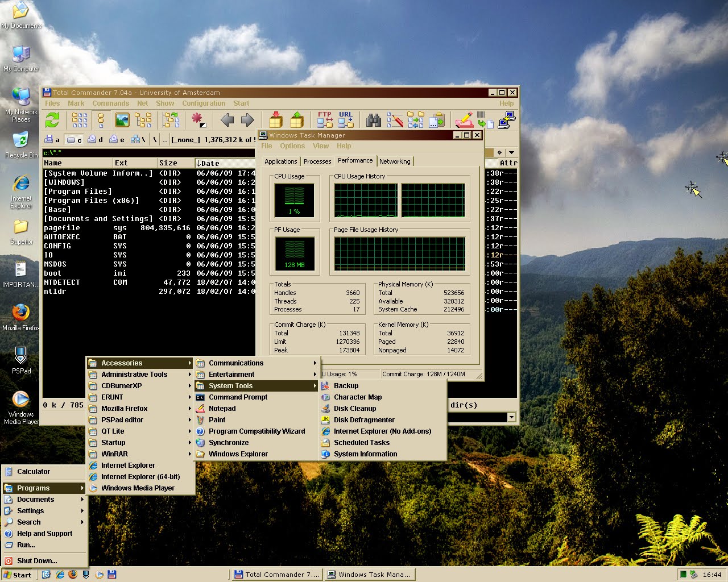Expand the Settings submenu in Start menu
Viewport: 728px width, 582px height.
tap(44, 511)
